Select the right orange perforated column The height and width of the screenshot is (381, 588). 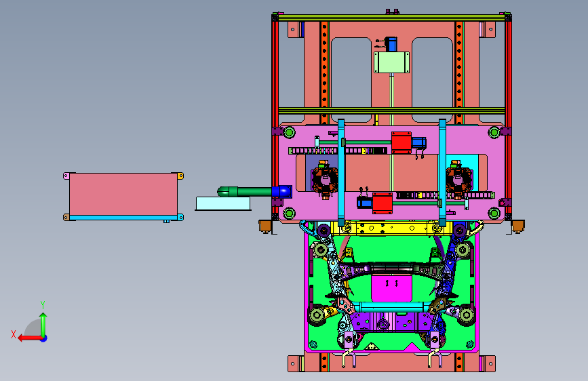point(459,73)
